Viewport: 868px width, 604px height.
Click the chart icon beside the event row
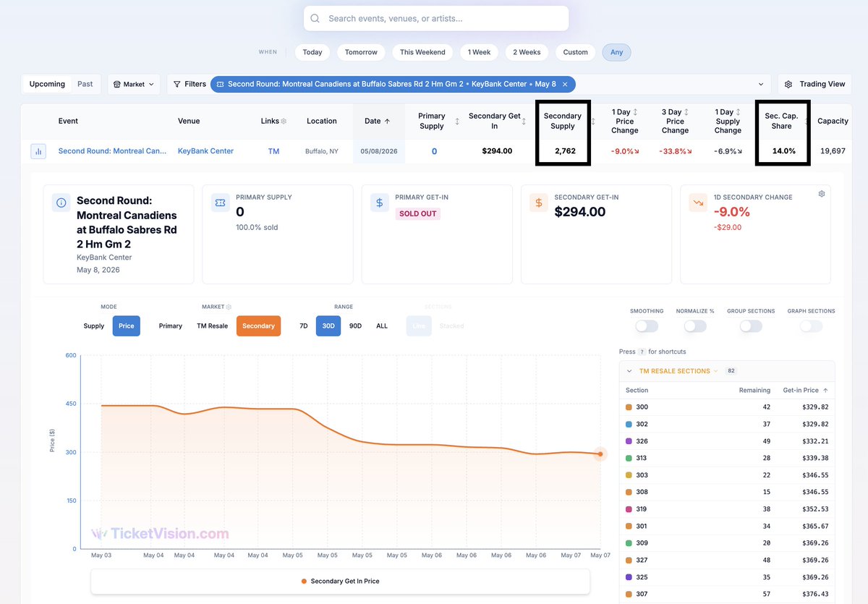click(x=38, y=151)
